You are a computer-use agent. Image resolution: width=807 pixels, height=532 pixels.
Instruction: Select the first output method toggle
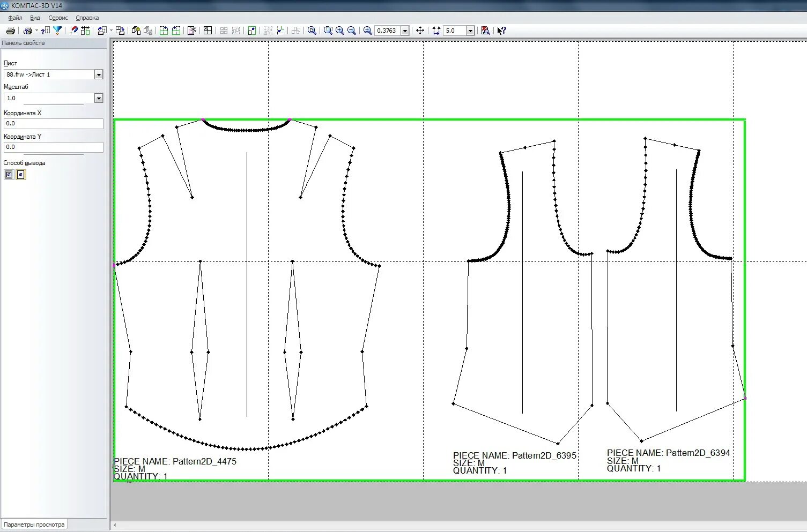(9, 175)
